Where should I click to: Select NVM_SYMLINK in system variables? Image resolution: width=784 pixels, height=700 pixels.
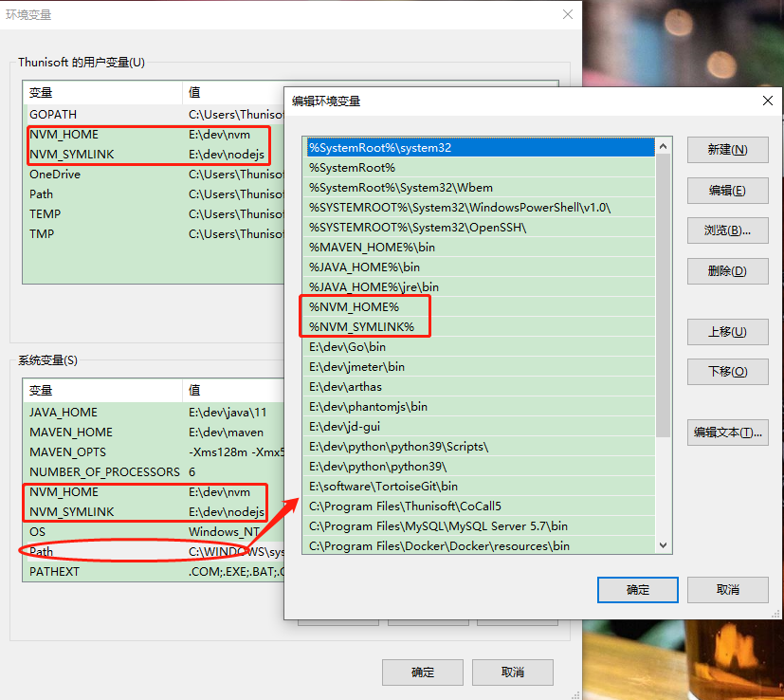pyautogui.click(x=154, y=512)
